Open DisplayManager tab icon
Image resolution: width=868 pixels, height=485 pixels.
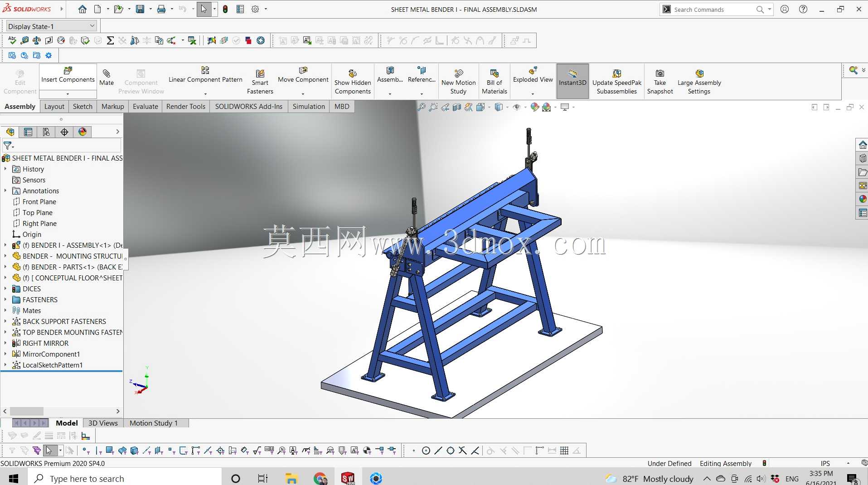click(82, 132)
